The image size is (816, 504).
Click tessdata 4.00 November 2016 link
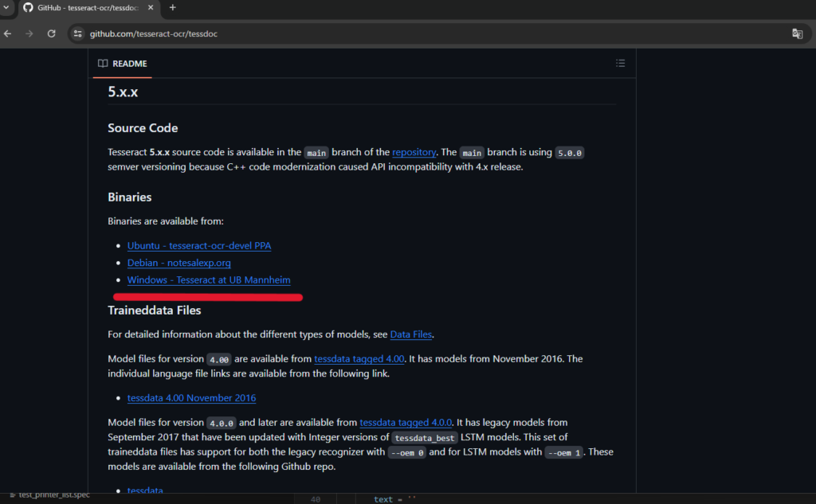click(x=191, y=398)
